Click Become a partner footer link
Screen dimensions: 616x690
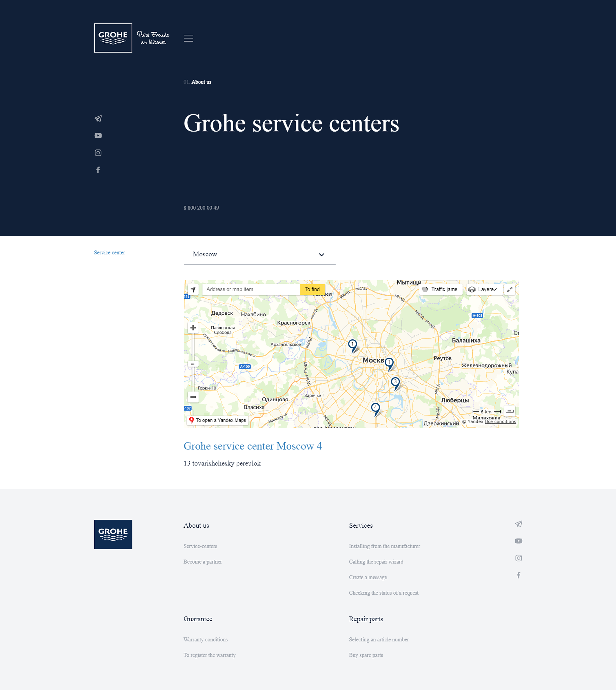point(202,562)
